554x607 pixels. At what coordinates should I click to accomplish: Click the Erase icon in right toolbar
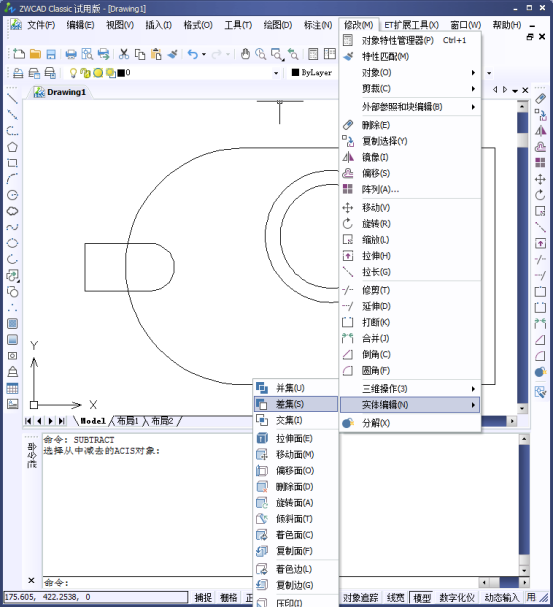tap(540, 98)
